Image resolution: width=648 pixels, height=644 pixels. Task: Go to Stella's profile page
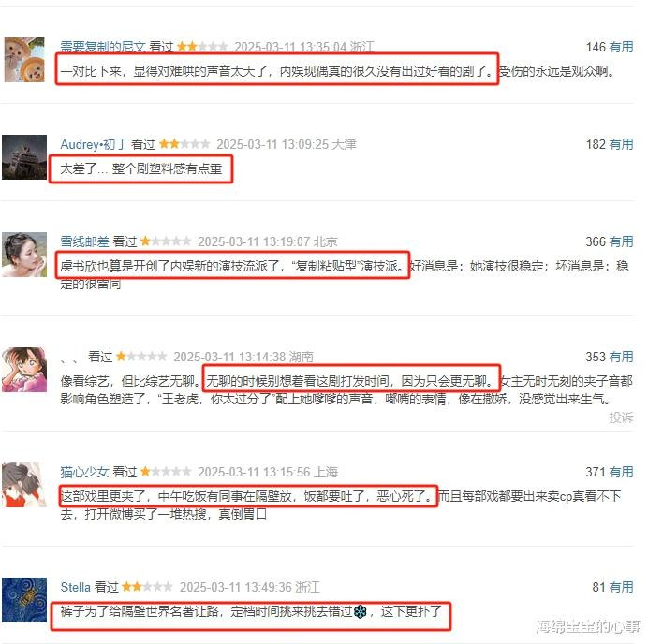(75, 587)
